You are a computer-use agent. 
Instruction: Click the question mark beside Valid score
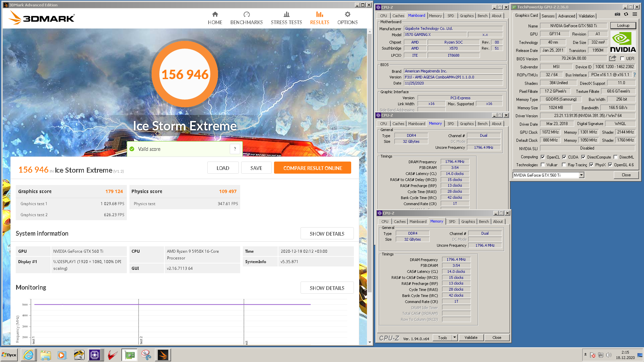(235, 149)
